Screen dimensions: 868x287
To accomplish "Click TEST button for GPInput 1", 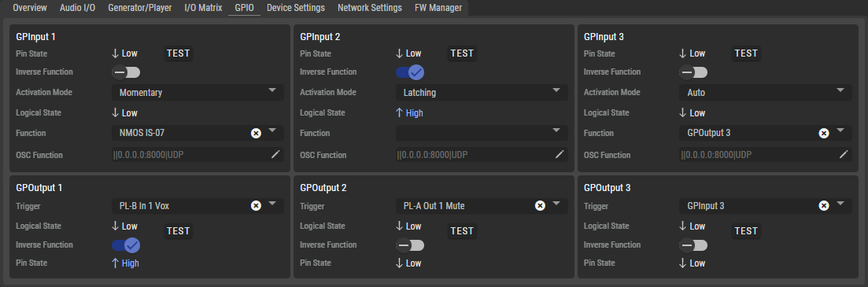I will click(179, 53).
